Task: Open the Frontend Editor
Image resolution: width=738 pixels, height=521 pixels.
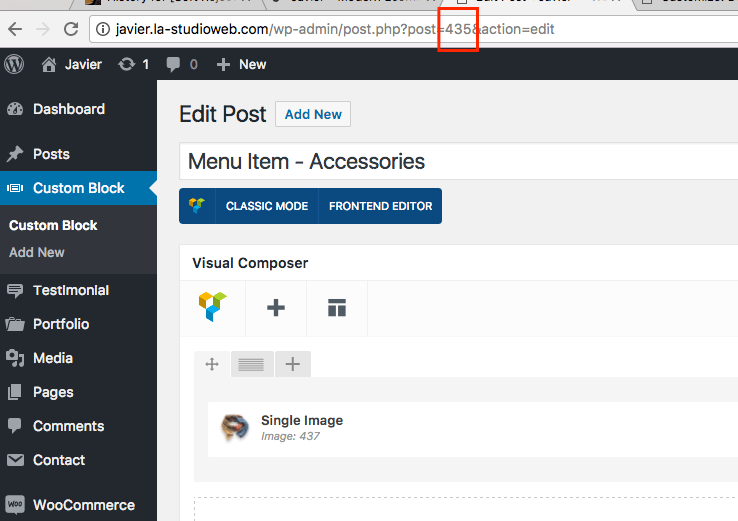Action: 380,206
